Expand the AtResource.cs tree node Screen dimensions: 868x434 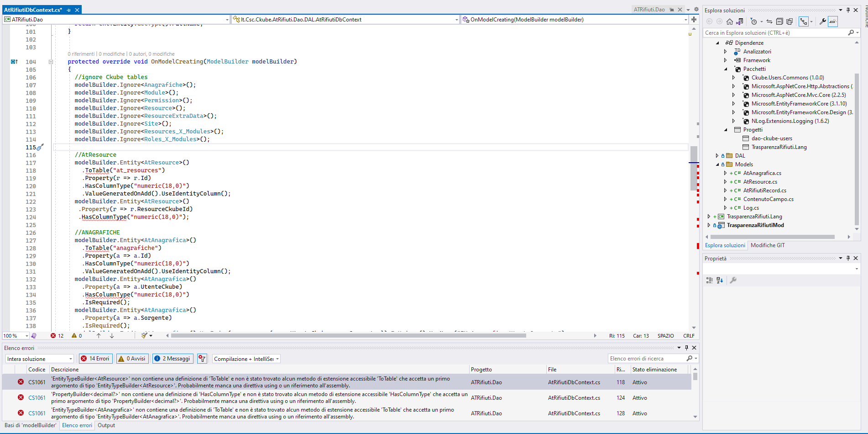(x=725, y=182)
